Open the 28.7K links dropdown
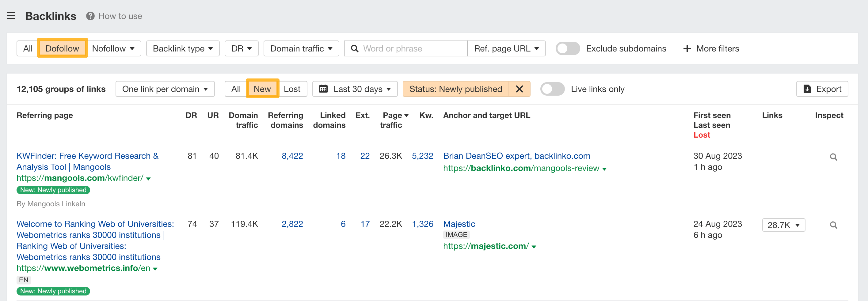The width and height of the screenshot is (868, 301). [783, 225]
